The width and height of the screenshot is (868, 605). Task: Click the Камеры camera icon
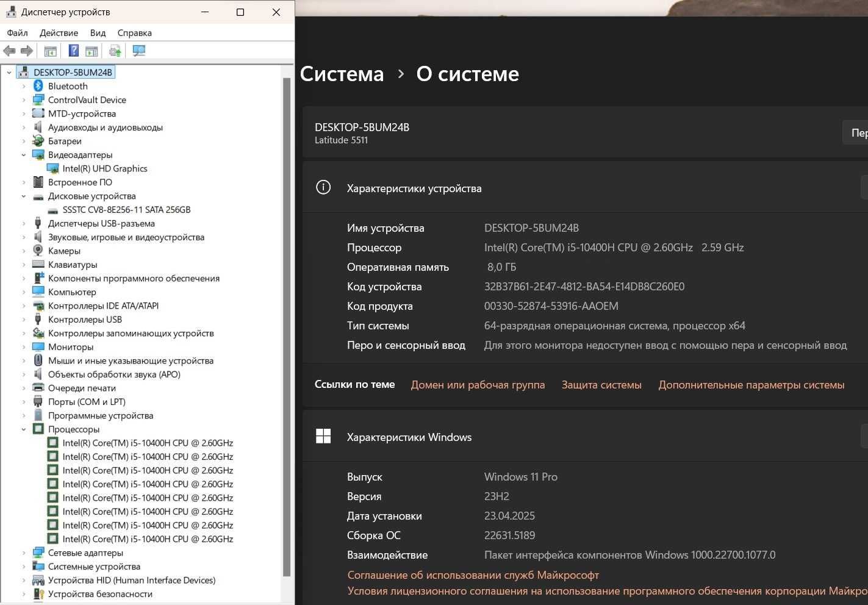(38, 251)
